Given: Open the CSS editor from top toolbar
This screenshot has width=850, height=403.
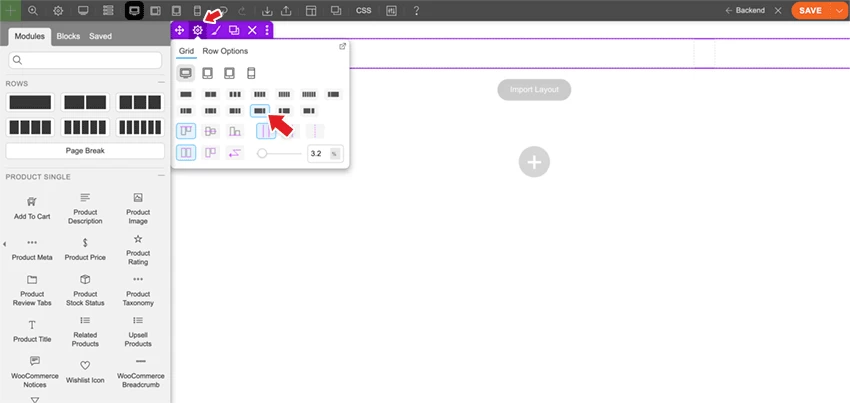Looking at the screenshot, I should tap(364, 10).
